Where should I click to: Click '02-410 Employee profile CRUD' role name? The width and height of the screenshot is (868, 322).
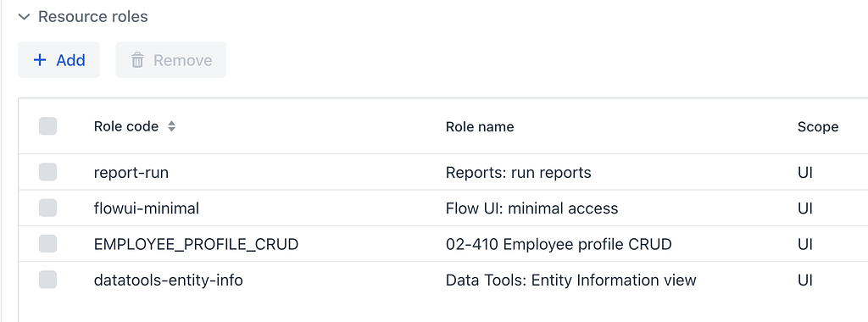point(559,244)
